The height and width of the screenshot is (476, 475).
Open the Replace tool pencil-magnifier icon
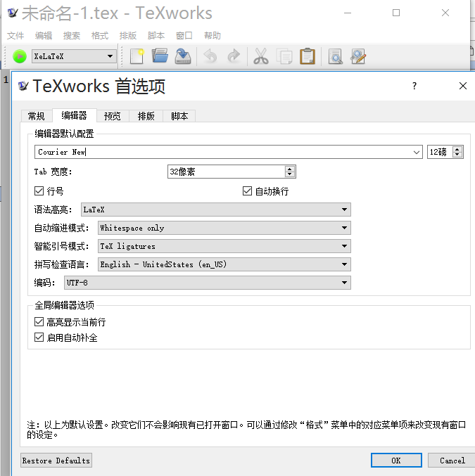click(x=358, y=56)
